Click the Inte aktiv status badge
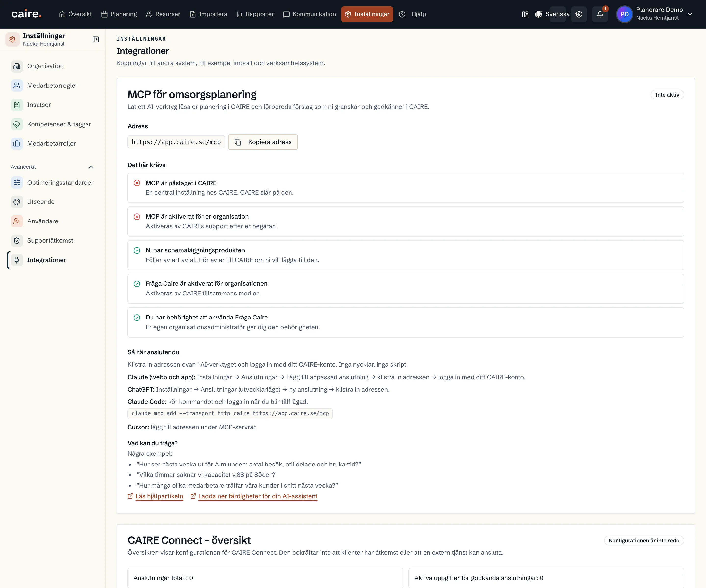Image resolution: width=706 pixels, height=588 pixels. [x=667, y=95]
